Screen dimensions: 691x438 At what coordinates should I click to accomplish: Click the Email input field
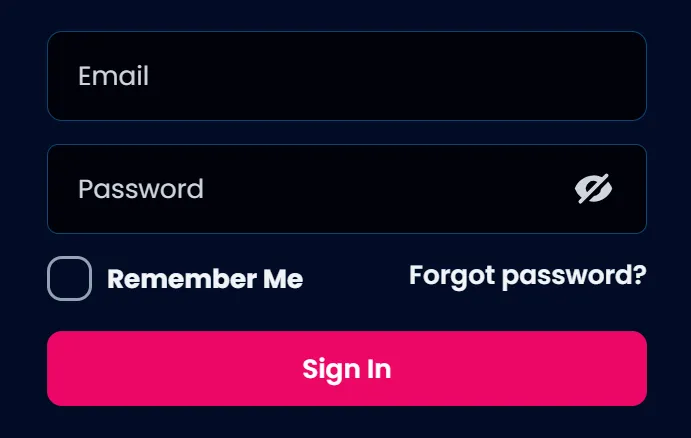pos(347,76)
